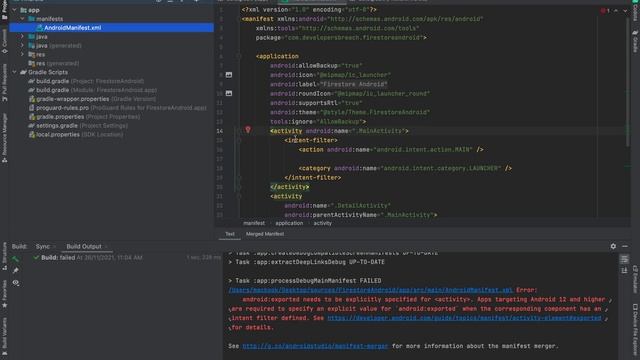Open build.gradle (Project: FirestoreAndroid)
The width and height of the screenshot is (640, 360).
[x=86, y=81]
